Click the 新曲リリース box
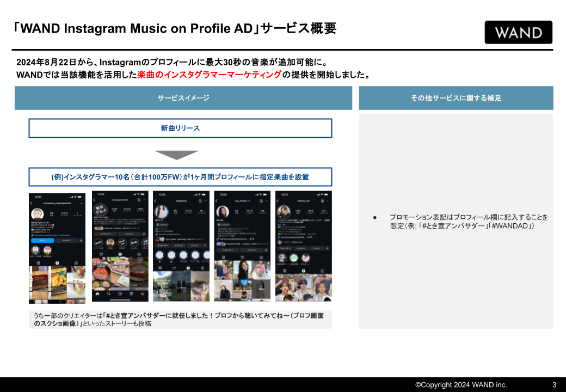 (180, 128)
